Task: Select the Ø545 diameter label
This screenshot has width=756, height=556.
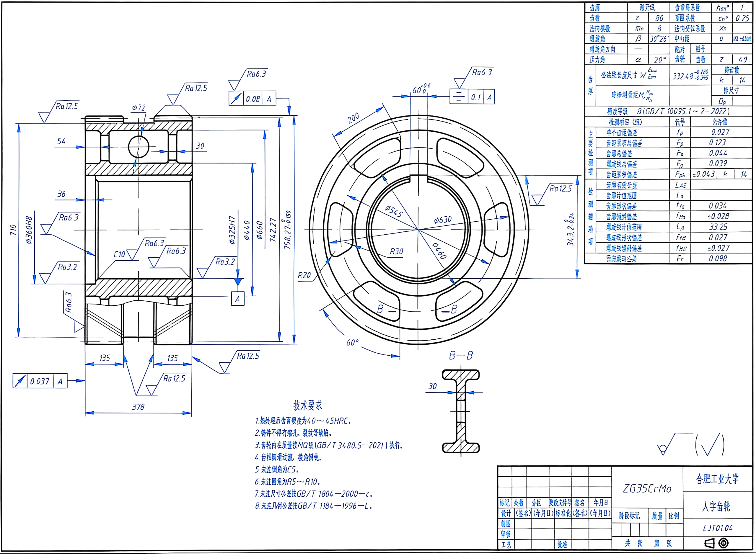Action: (394, 211)
